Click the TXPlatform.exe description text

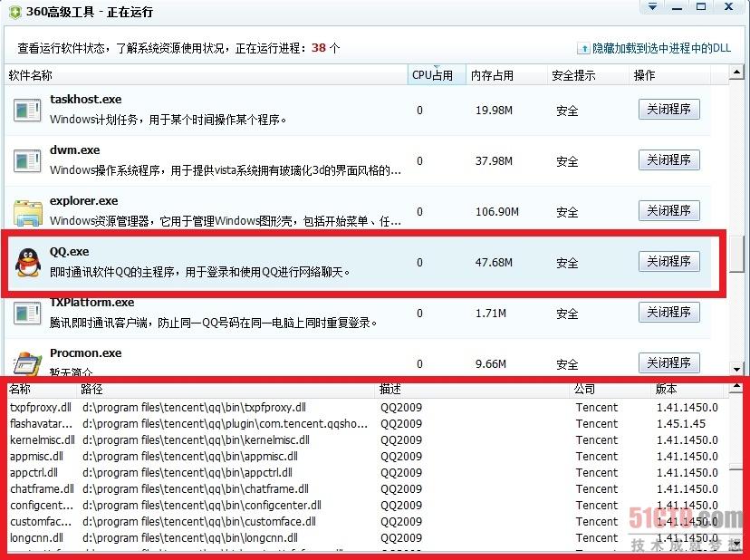pos(214,323)
